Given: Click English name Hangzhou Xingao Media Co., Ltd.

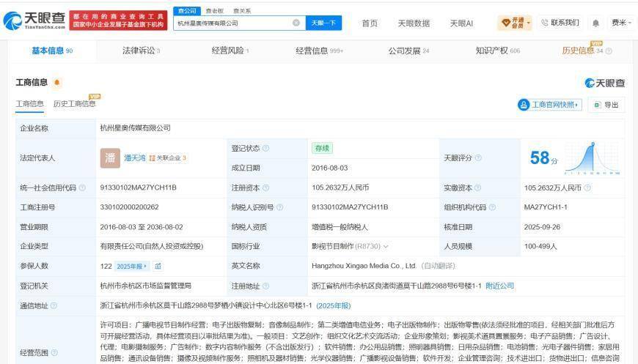Looking at the screenshot, I should (364, 266).
